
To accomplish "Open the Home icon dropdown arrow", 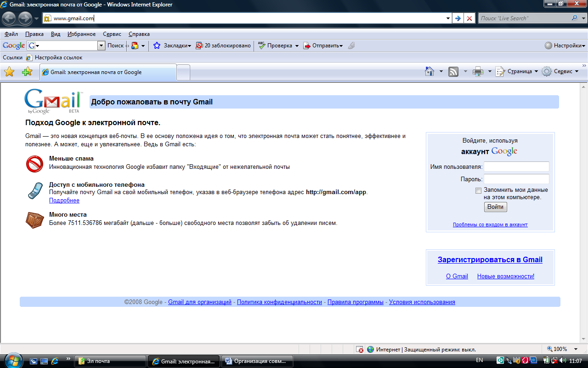I will [x=441, y=72].
